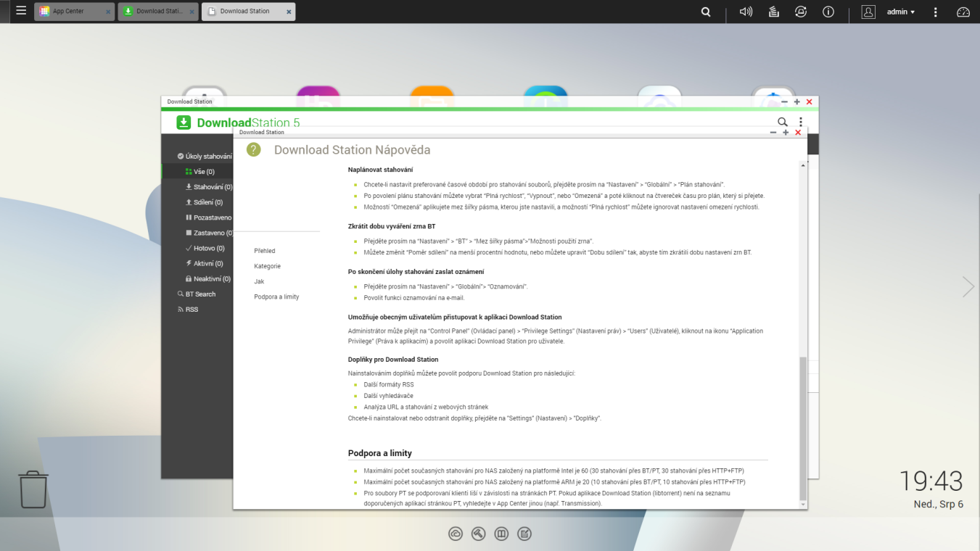Jump to Podpora a limity in help navigation
The height and width of the screenshot is (551, 980).
[x=276, y=297]
